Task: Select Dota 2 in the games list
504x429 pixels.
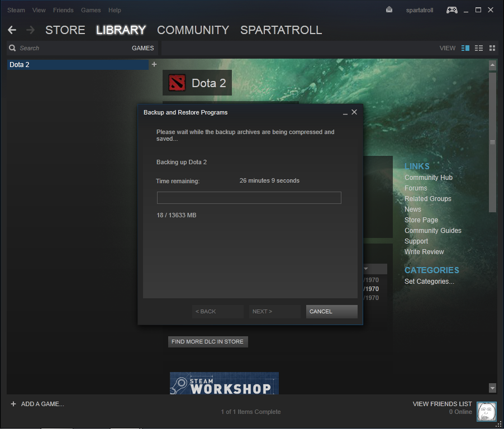Action: (x=78, y=65)
